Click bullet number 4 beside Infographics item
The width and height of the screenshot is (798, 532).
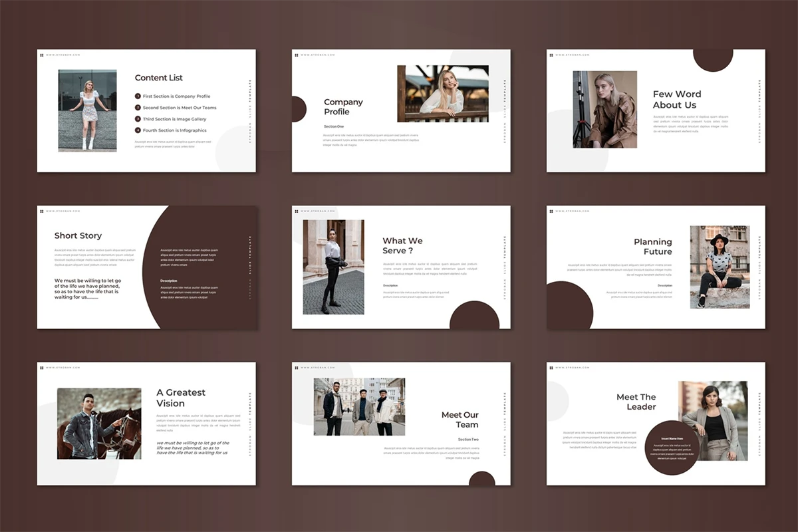[138, 130]
